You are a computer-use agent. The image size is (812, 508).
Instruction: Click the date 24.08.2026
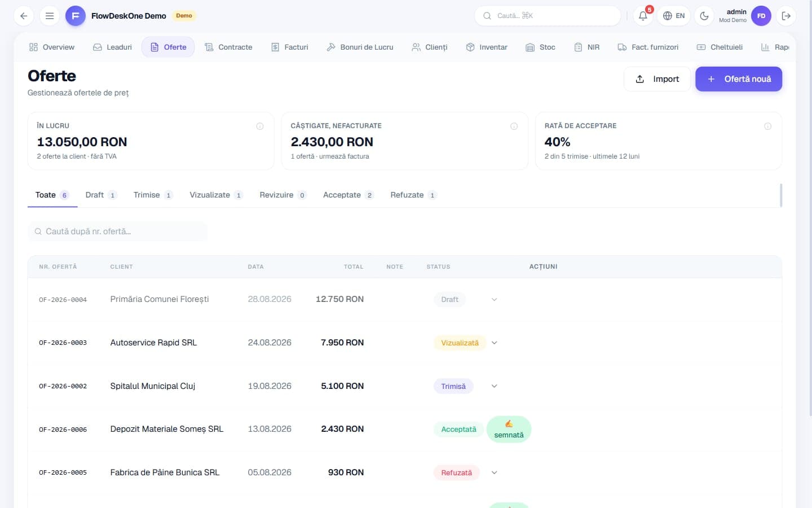[x=270, y=343]
